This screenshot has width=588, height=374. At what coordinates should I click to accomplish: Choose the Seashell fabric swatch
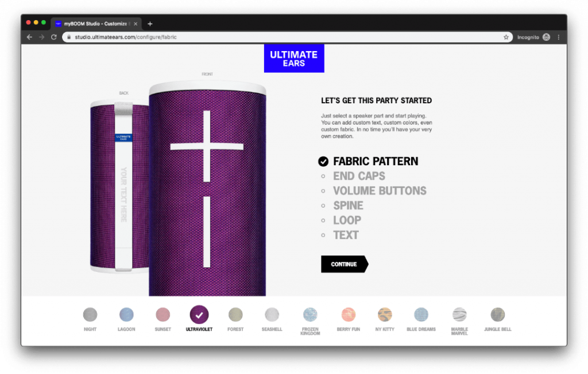tap(272, 315)
